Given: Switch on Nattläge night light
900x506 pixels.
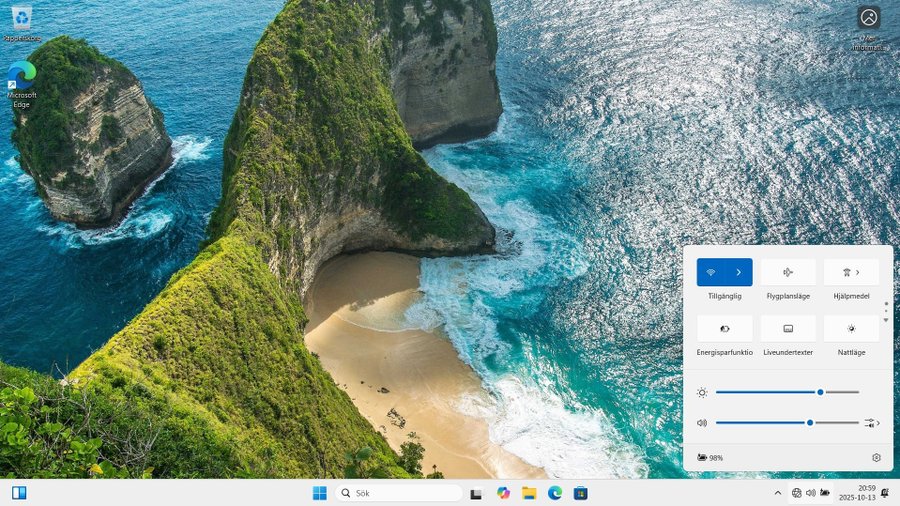Looking at the screenshot, I should pos(851,328).
